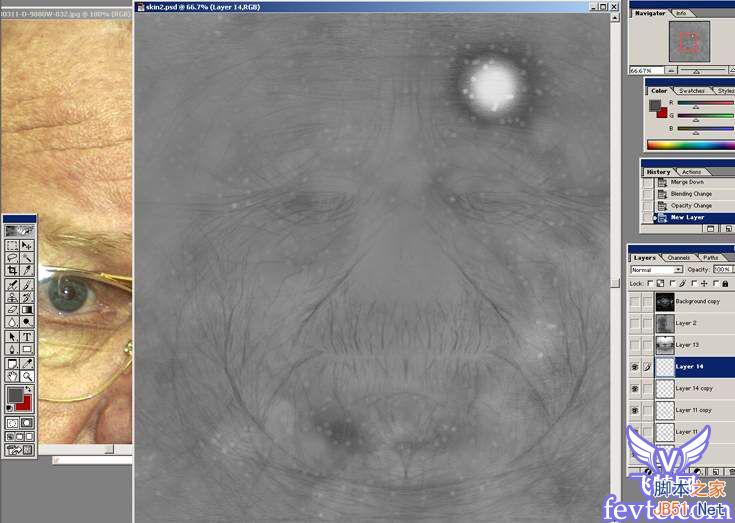The image size is (735, 523).
Task: Enable Lock image pixels checkbox
Action: [672, 284]
